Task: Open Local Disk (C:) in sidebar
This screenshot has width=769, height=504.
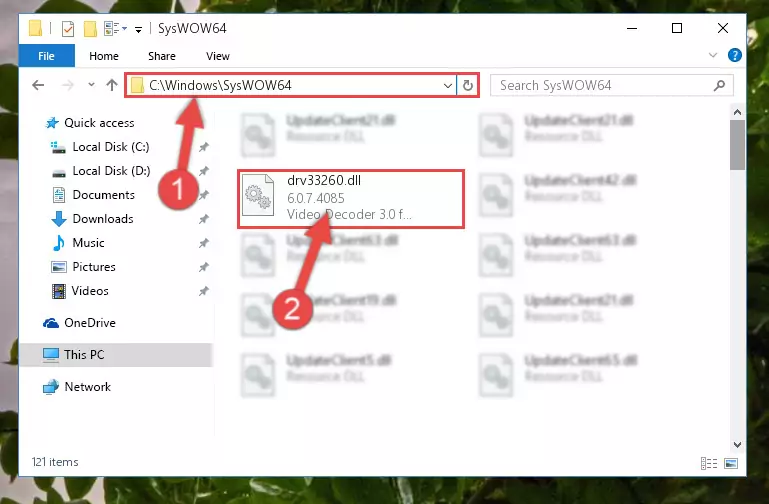Action: click(110, 147)
